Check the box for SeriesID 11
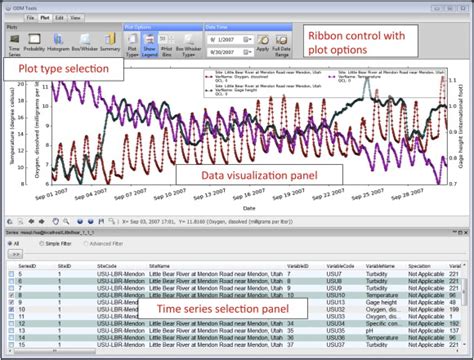This screenshot has height=360, width=474. click(x=11, y=316)
